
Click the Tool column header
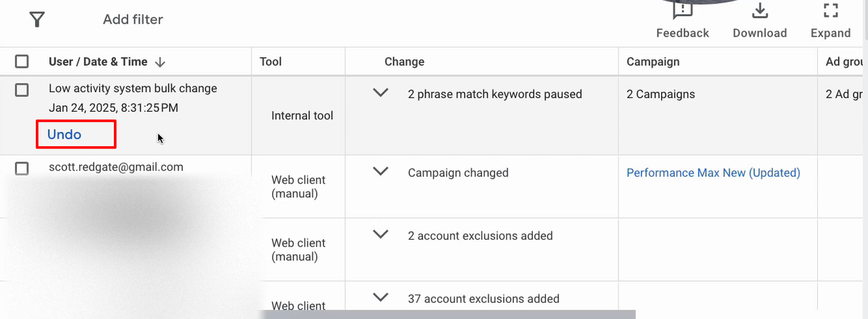[271, 62]
